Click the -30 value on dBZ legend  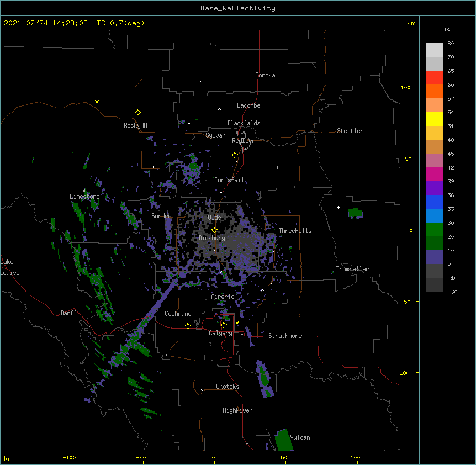click(452, 292)
